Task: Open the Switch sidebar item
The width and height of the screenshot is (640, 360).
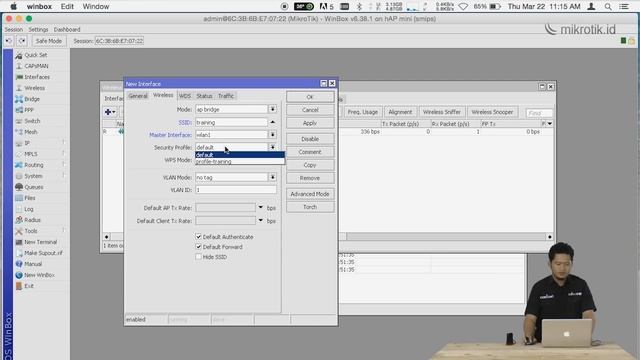Action: pyautogui.click(x=32, y=121)
